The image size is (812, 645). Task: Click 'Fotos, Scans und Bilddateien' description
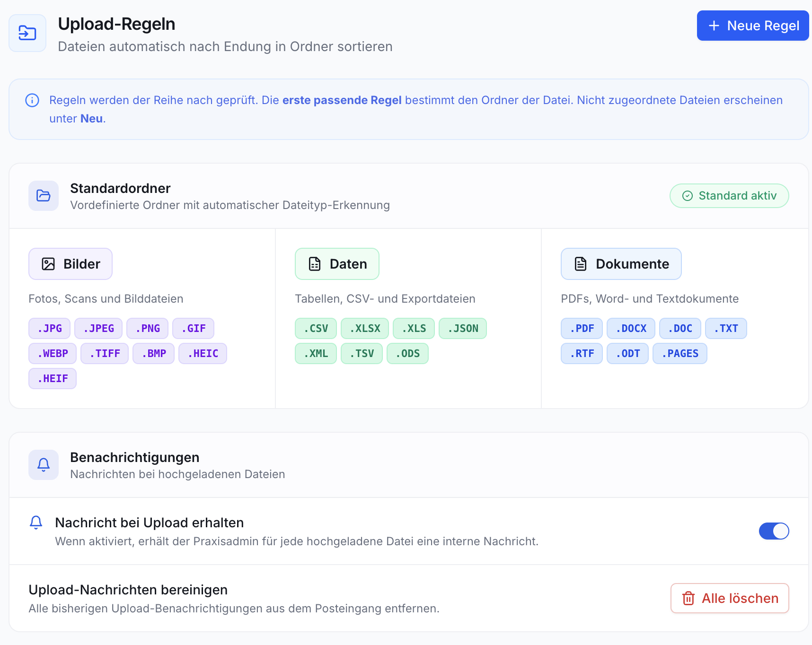pyautogui.click(x=106, y=299)
